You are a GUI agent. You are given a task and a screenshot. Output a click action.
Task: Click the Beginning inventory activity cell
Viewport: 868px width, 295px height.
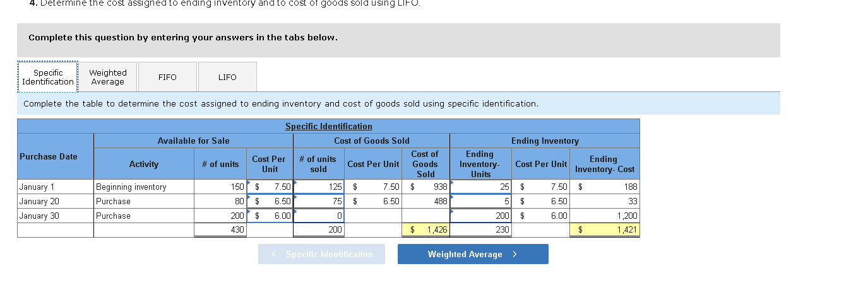pyautogui.click(x=144, y=187)
